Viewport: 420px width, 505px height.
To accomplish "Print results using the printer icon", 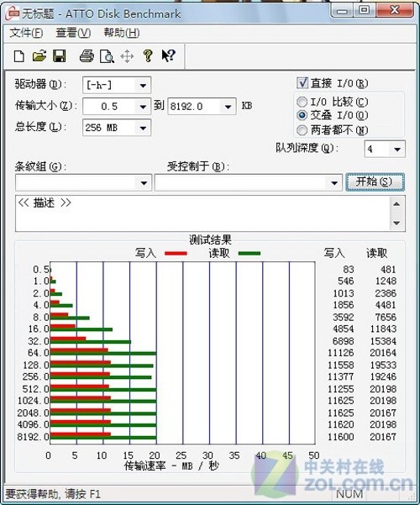I will click(87, 56).
